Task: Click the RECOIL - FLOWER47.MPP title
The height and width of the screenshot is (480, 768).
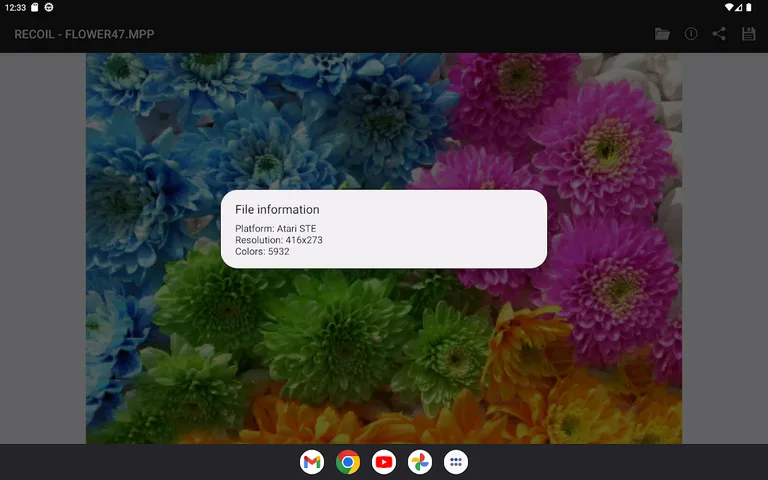Action: click(x=84, y=34)
